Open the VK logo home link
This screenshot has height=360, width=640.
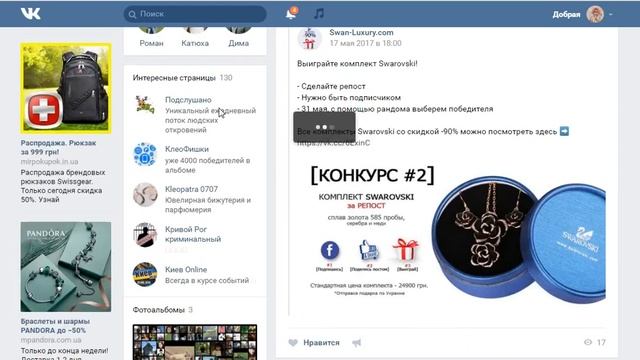(31, 14)
